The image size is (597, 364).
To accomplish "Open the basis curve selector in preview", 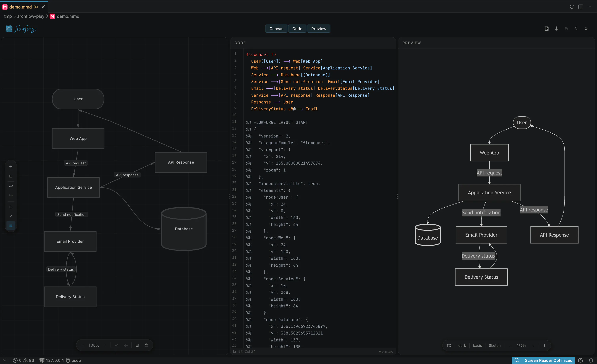I will (x=477, y=345).
